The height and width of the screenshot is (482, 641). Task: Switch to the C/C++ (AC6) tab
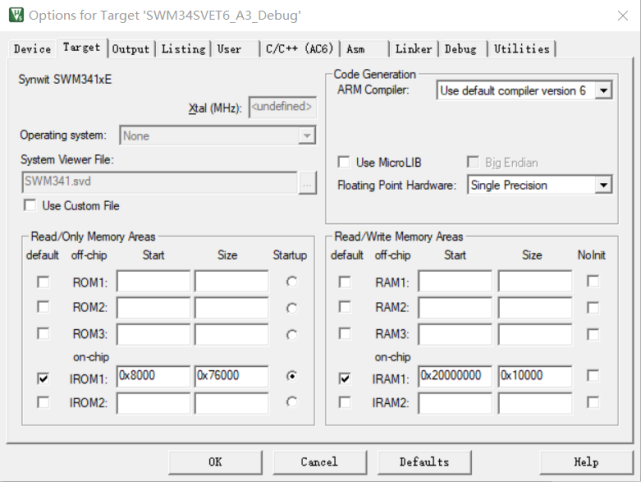pyautogui.click(x=300, y=49)
